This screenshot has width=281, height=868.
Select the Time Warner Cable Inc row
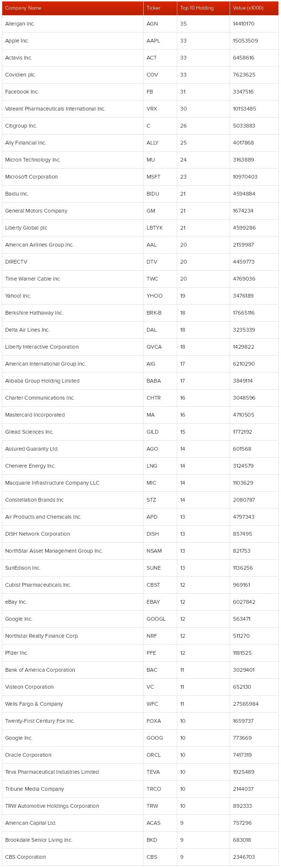pos(140,279)
